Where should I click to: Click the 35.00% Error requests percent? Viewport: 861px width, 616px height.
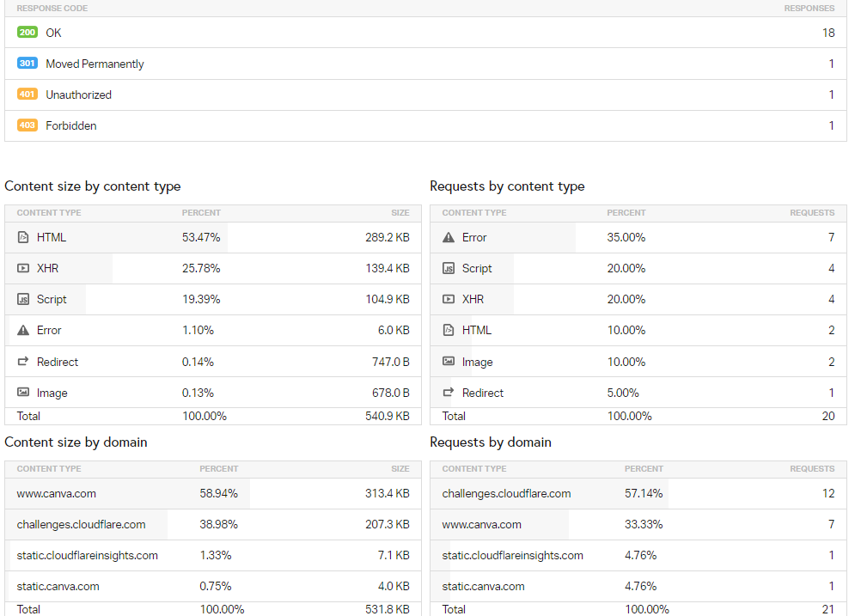626,237
